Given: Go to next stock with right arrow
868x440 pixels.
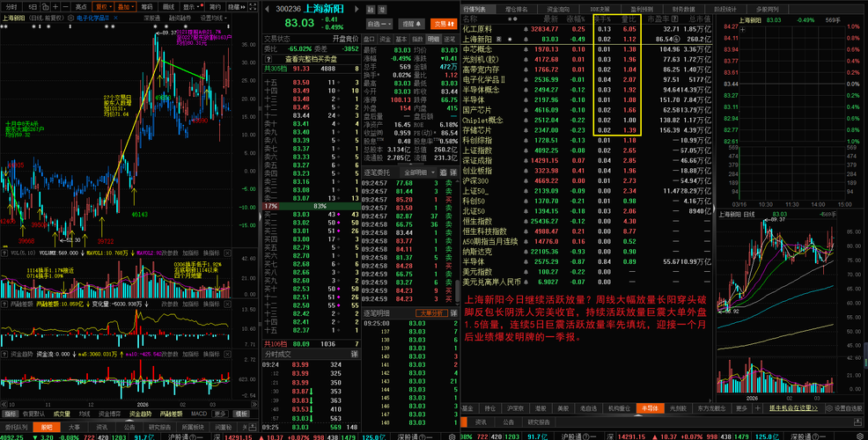Looking at the screenshot, I should pyautogui.click(x=357, y=9).
